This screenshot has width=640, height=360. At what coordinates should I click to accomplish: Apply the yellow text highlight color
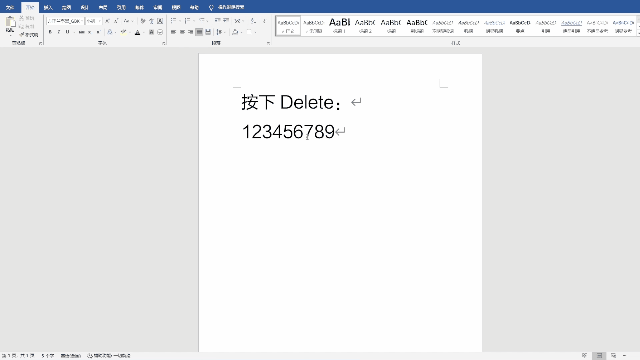123,32
